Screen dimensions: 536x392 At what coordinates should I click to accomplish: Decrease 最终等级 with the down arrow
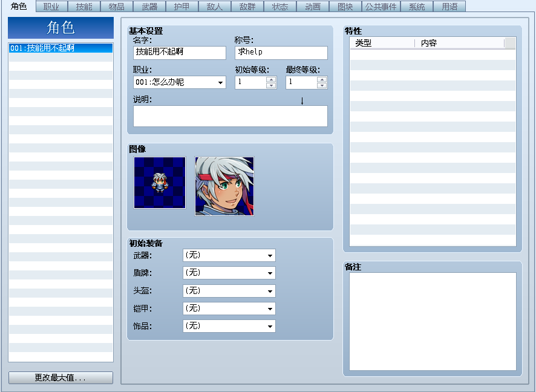(x=322, y=85)
